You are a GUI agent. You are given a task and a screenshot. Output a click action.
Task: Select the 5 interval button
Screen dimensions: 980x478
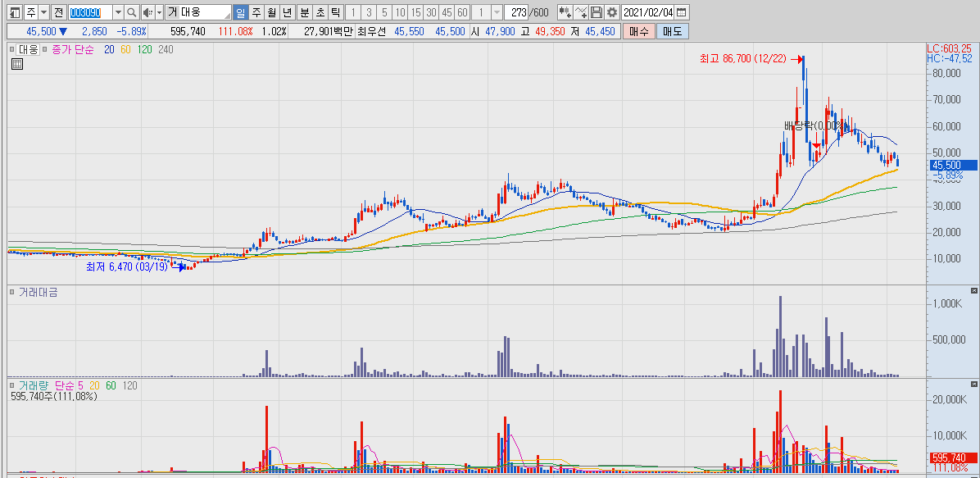tap(384, 11)
